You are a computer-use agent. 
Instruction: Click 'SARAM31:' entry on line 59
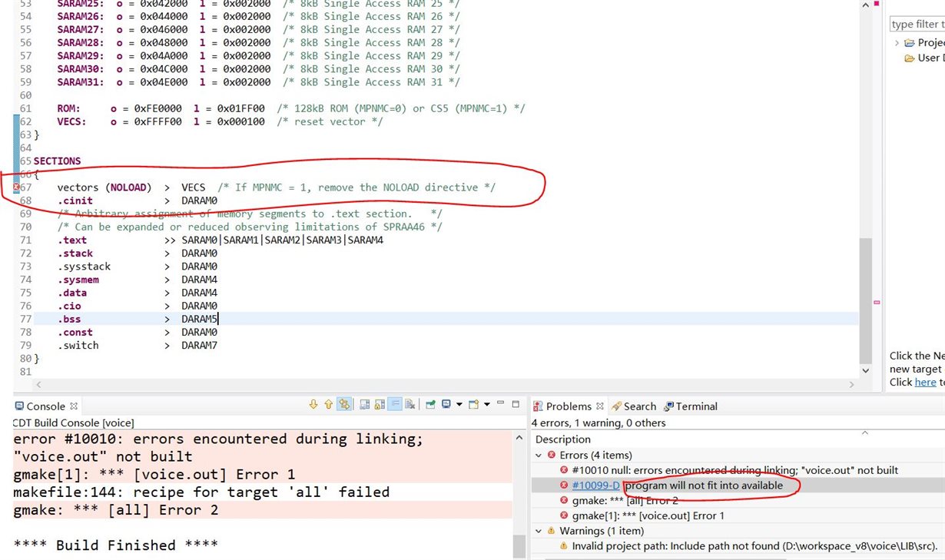click(x=81, y=82)
